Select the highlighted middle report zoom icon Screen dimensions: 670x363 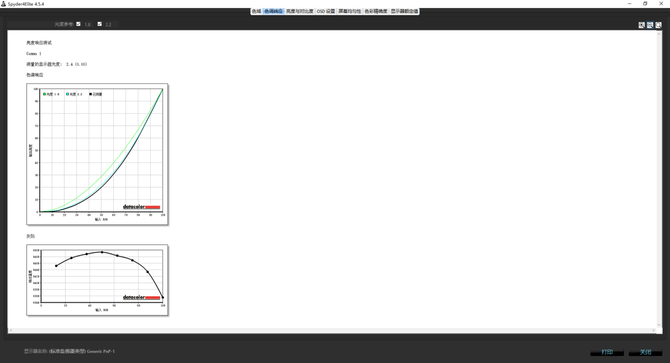click(650, 25)
